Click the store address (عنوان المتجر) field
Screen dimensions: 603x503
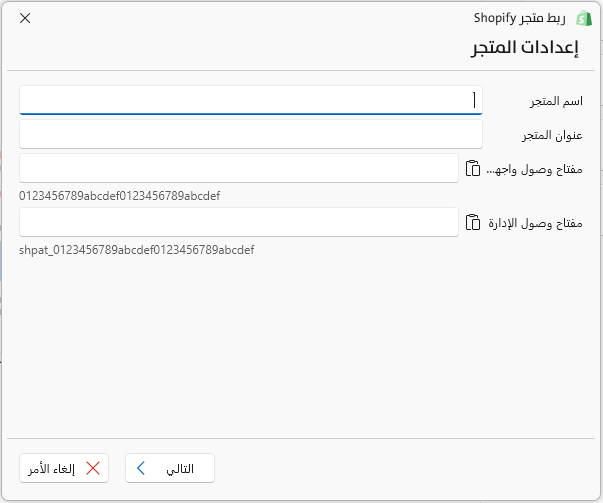(x=251, y=134)
